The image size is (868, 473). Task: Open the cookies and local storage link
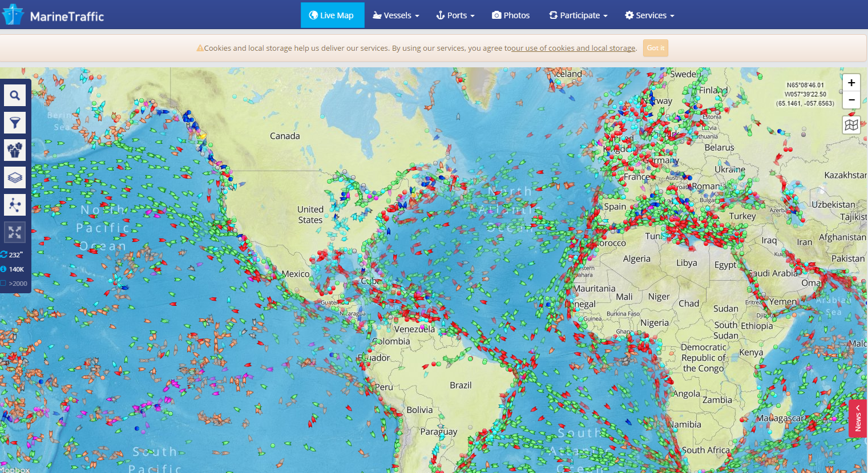[x=573, y=48]
